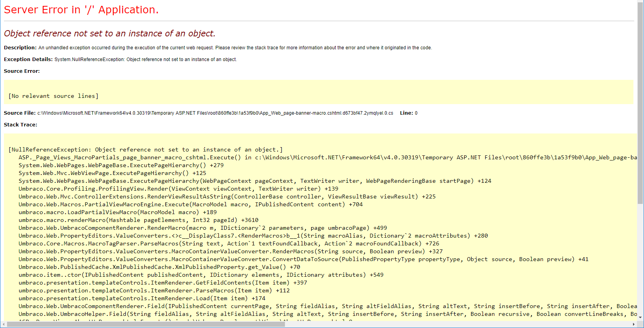Click 'ItemRenderer.GetFieldContents' +397 line

click(163, 283)
